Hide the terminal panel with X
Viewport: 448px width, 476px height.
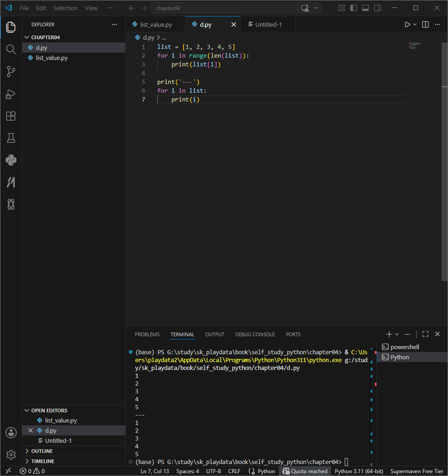coord(437,334)
